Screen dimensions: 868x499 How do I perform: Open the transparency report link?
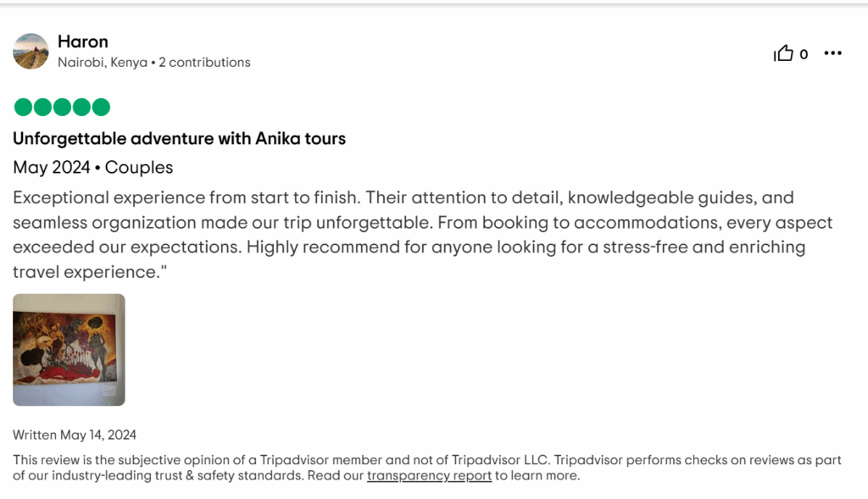pyautogui.click(x=429, y=476)
